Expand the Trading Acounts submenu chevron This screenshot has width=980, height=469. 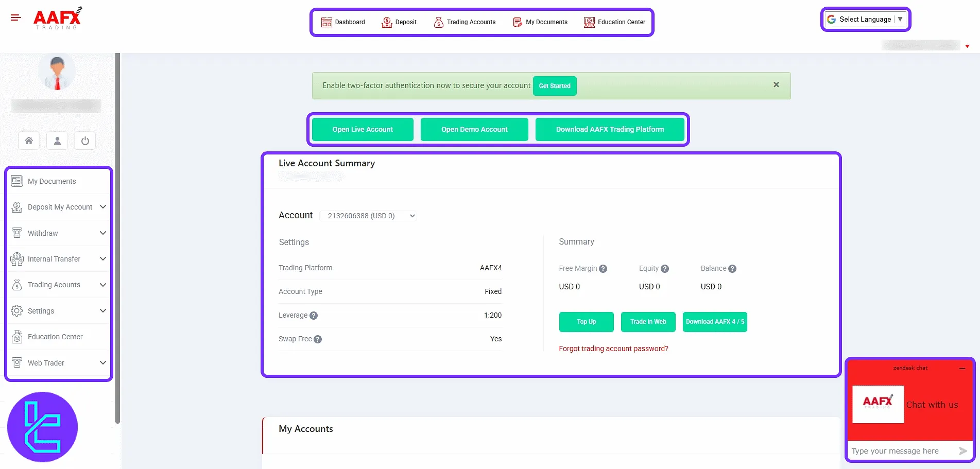point(103,285)
